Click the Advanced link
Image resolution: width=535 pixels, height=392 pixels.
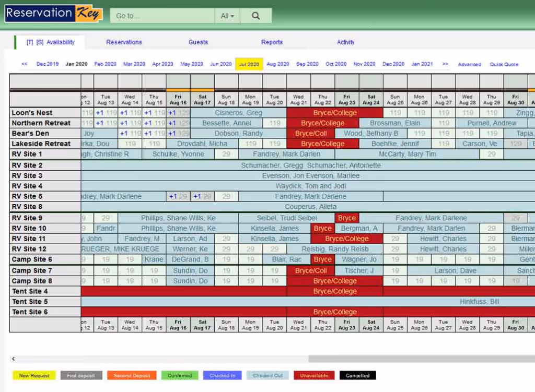point(469,64)
